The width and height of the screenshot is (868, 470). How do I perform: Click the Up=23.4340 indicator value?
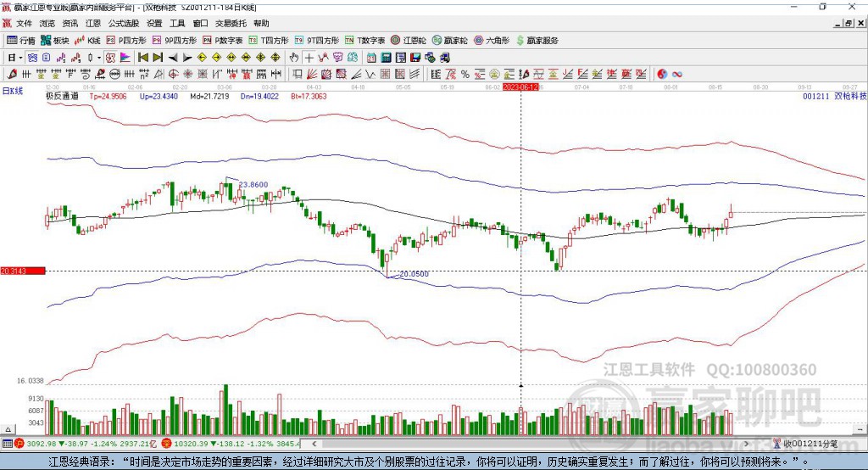pos(159,96)
